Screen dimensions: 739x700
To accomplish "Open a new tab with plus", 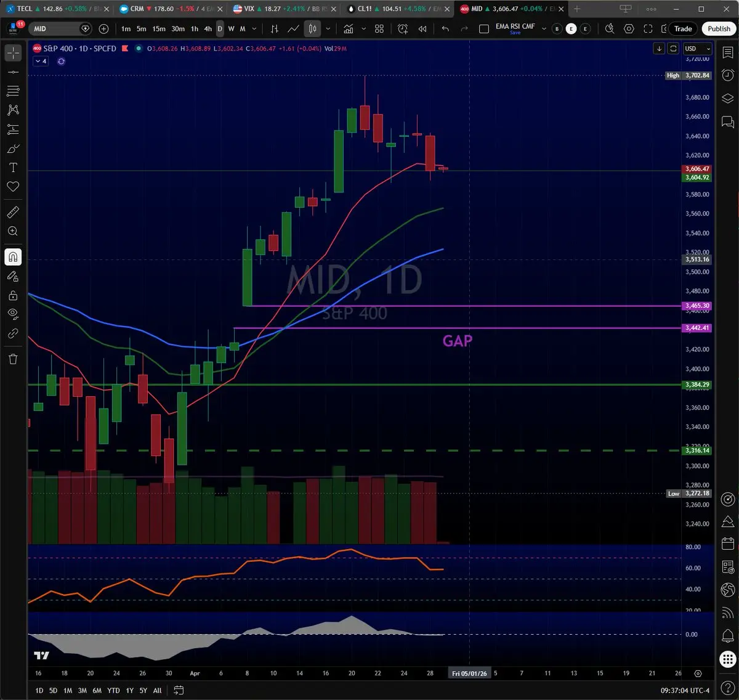I will 577,9.
